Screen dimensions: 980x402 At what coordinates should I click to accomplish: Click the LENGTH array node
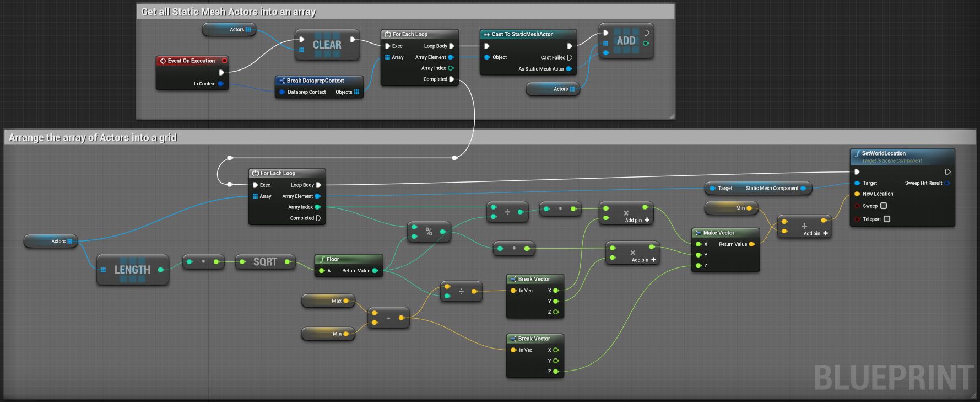point(132,270)
